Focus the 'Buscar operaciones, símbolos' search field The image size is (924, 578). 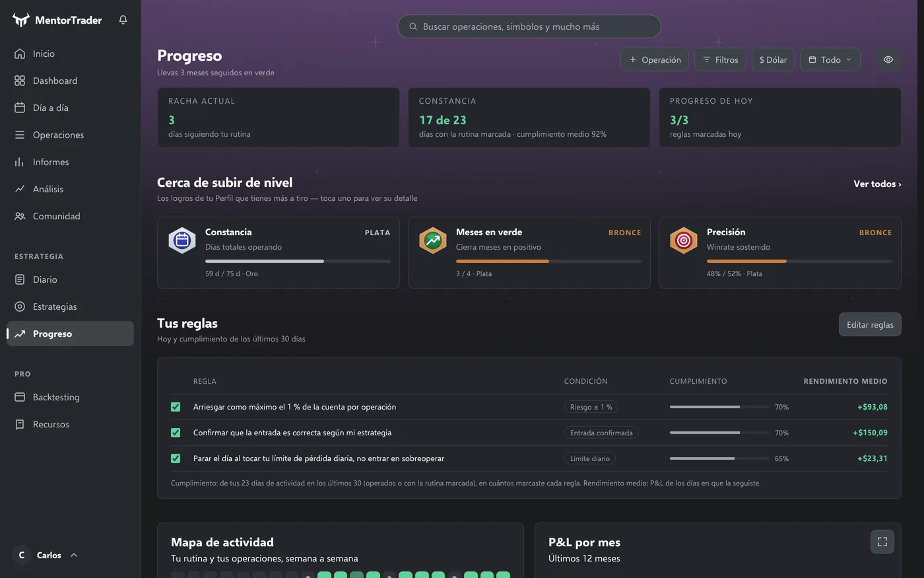[x=529, y=26]
